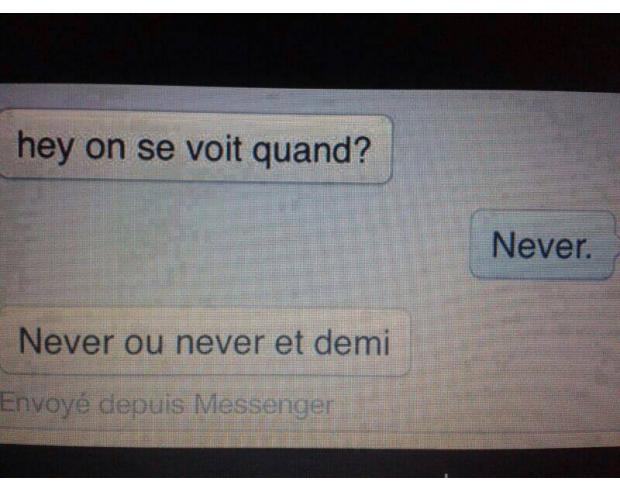The image size is (620, 490).
Task: Select the "Never ou never et demi" message
Action: (x=204, y=342)
